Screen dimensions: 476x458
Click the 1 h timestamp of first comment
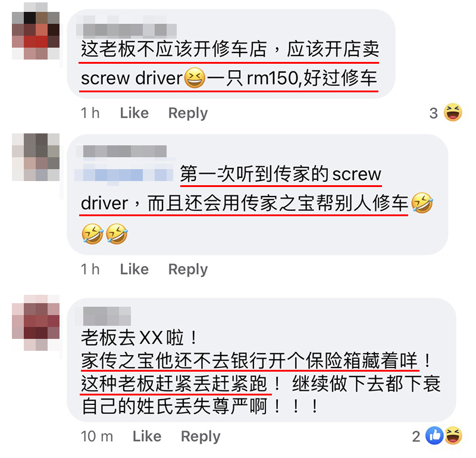pyautogui.click(x=90, y=113)
